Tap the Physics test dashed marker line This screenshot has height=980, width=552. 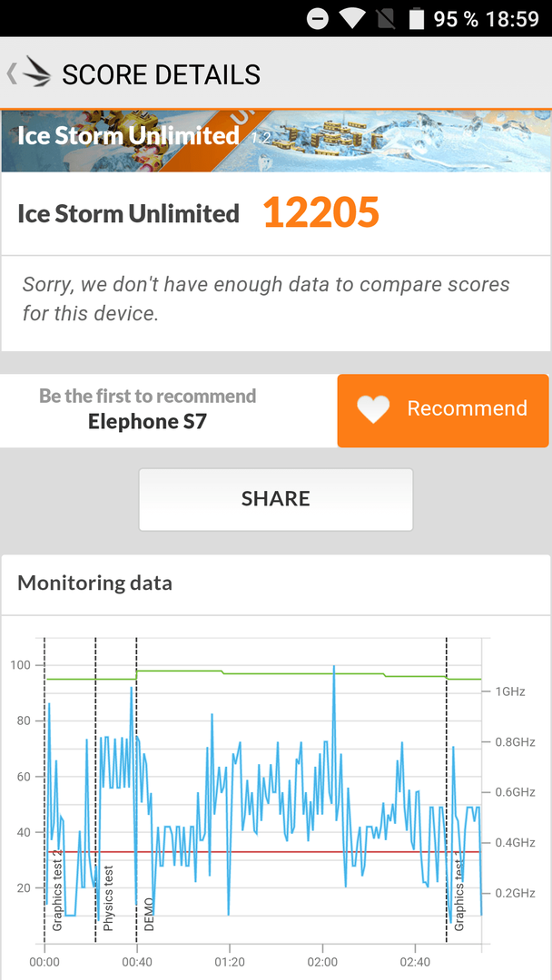point(95,790)
